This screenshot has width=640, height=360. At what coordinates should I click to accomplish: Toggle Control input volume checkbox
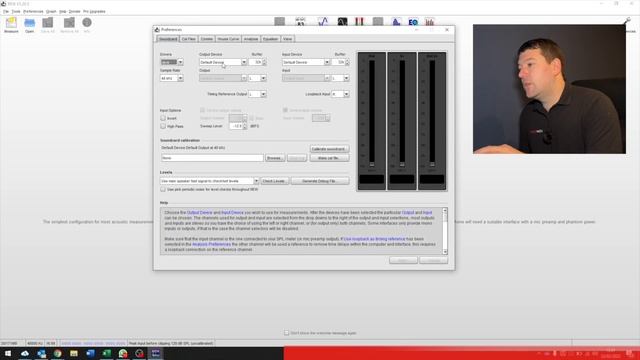click(285, 110)
